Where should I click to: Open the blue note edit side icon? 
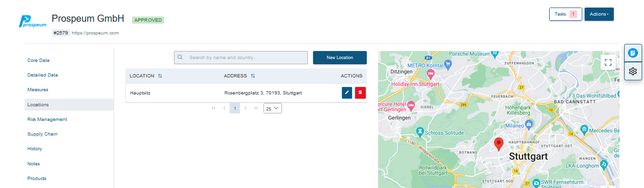(x=633, y=53)
